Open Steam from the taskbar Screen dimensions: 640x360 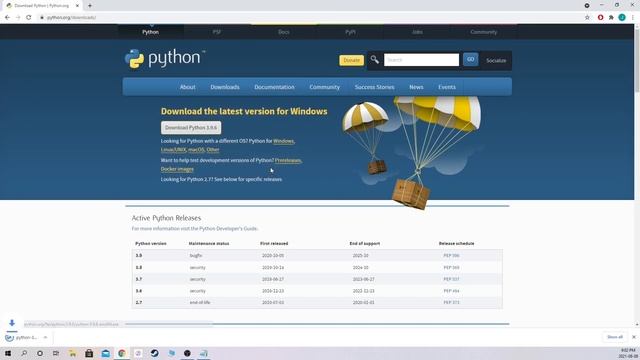154,353
